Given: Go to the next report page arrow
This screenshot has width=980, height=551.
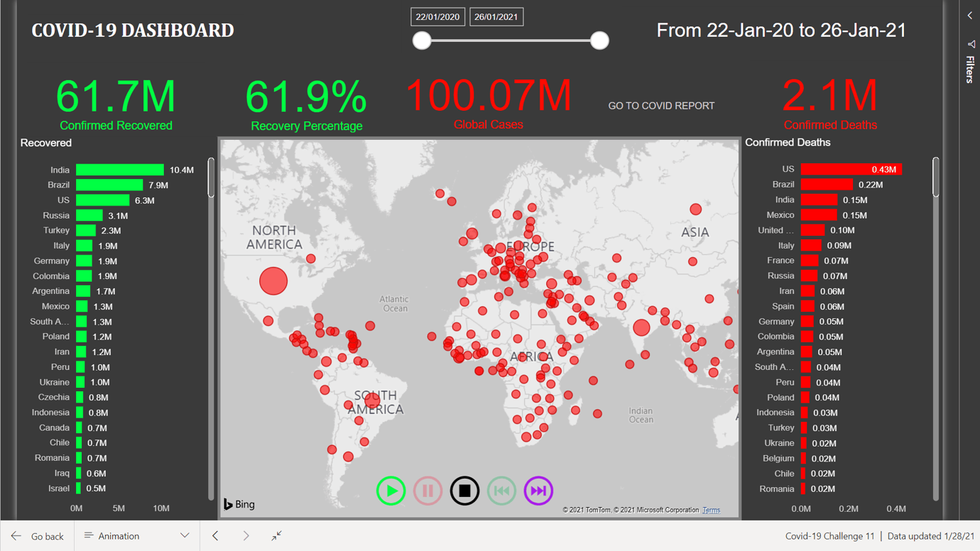Looking at the screenshot, I should point(246,537).
